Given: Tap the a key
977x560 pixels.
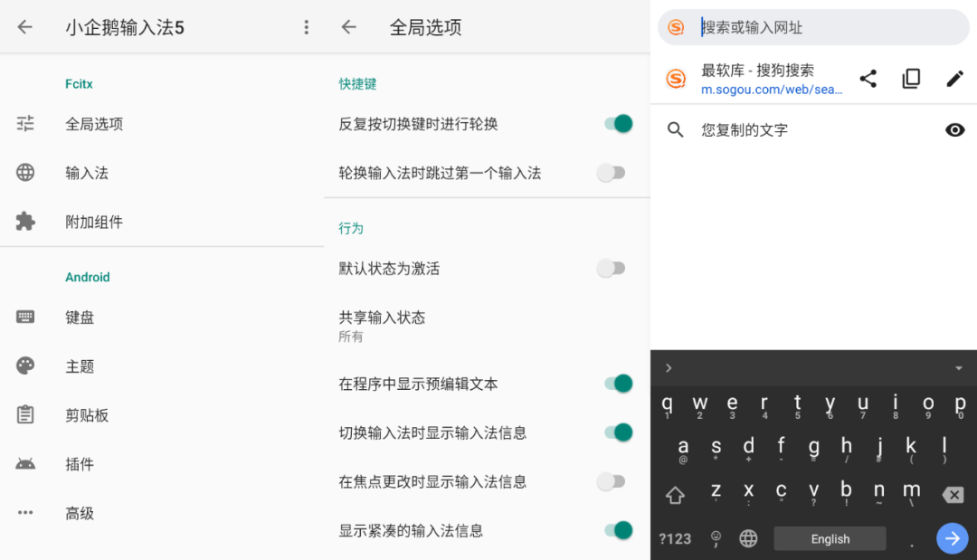Looking at the screenshot, I should coord(683,450).
